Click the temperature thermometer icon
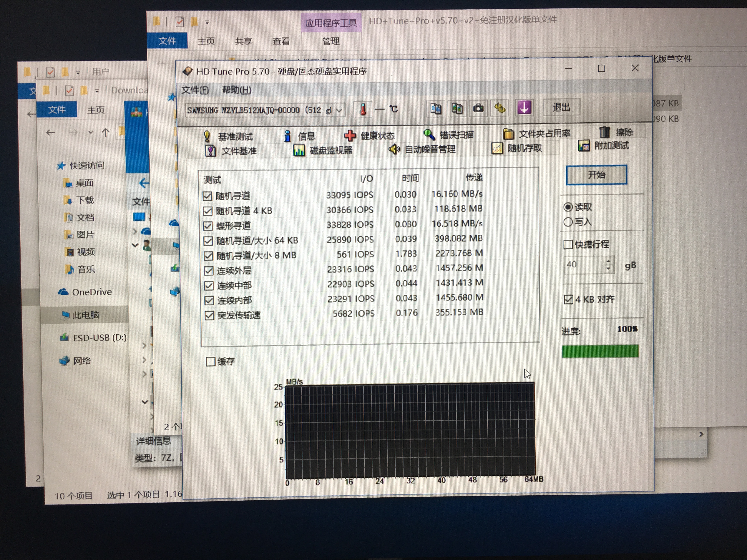 (x=363, y=109)
